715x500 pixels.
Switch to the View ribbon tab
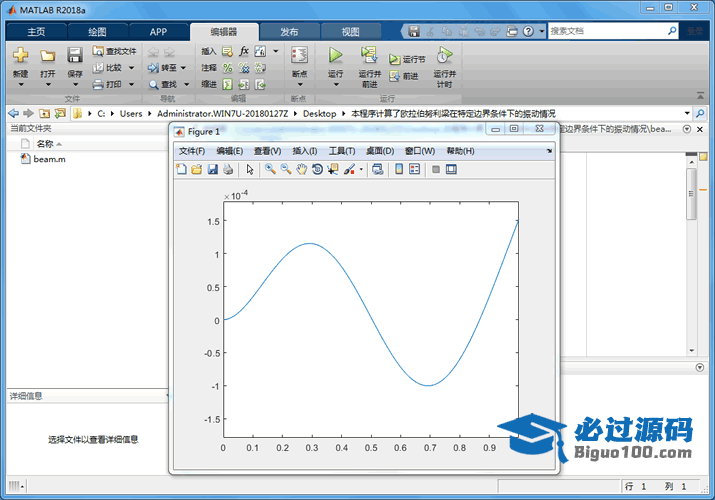[x=351, y=32]
